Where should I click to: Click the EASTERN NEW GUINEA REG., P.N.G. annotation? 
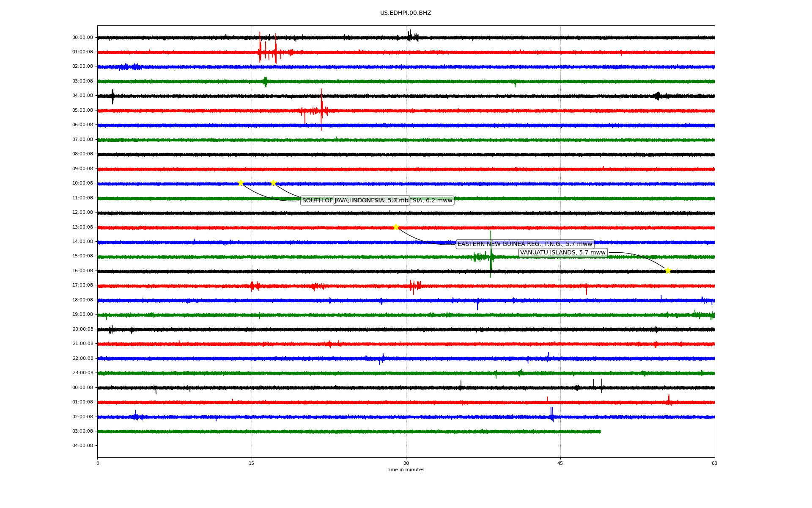click(x=525, y=244)
